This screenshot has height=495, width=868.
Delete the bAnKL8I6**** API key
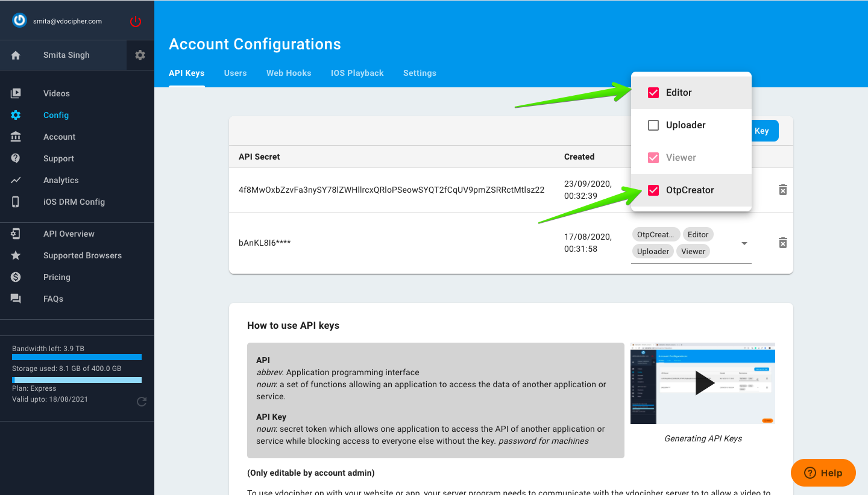pyautogui.click(x=783, y=243)
